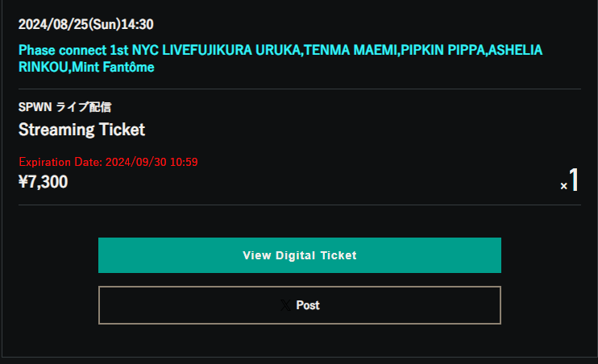Share the ticket via Post button

(300, 305)
